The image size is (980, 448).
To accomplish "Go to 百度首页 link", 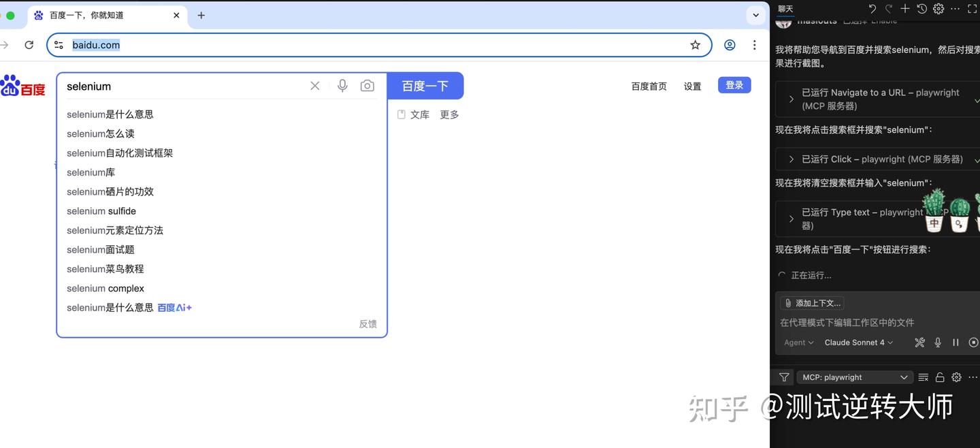I will pos(649,86).
